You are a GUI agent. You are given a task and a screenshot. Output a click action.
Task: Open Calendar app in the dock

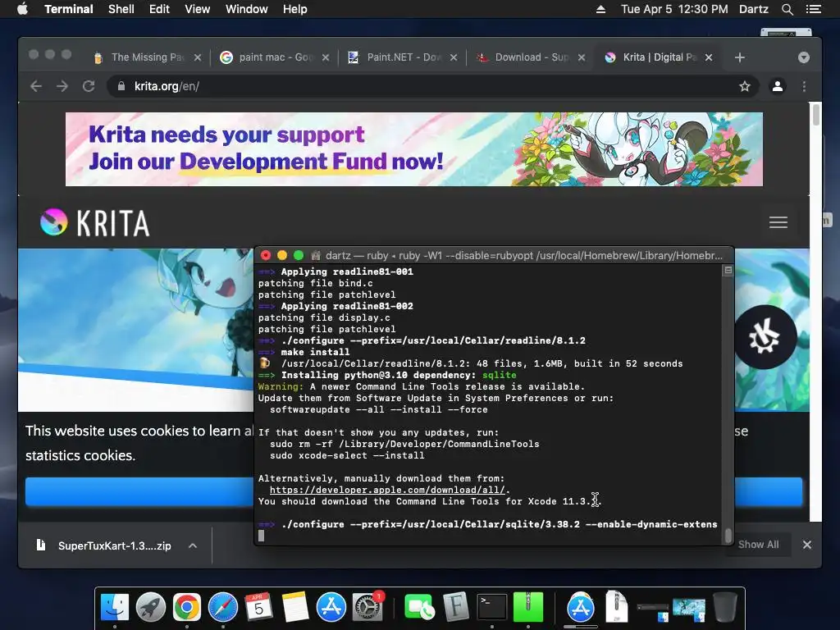[x=258, y=608]
